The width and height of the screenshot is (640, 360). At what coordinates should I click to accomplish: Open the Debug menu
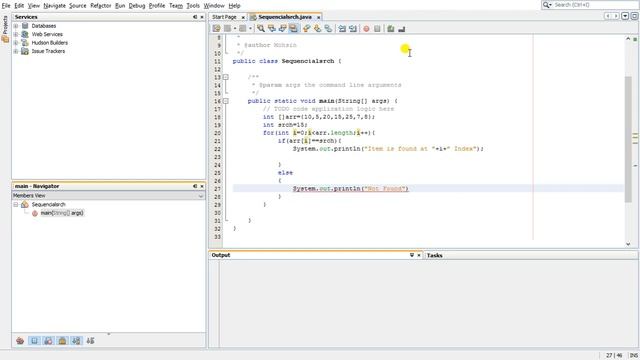click(137, 6)
